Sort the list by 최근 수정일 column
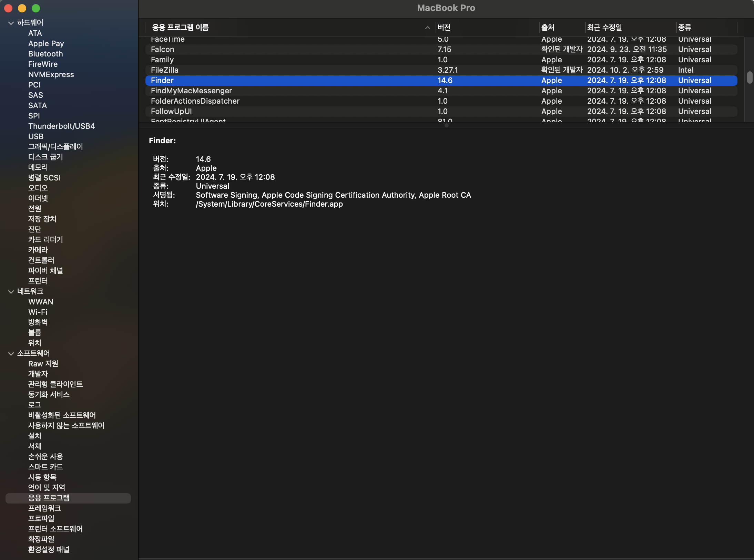Image resolution: width=754 pixels, height=560 pixels. click(605, 28)
